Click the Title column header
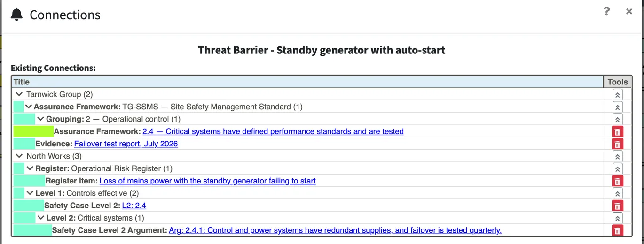The image size is (644, 244). (x=307, y=82)
